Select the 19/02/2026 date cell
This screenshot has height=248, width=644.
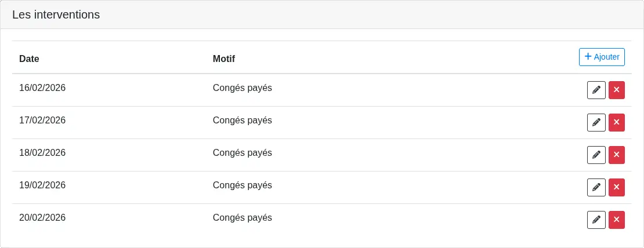pos(42,185)
